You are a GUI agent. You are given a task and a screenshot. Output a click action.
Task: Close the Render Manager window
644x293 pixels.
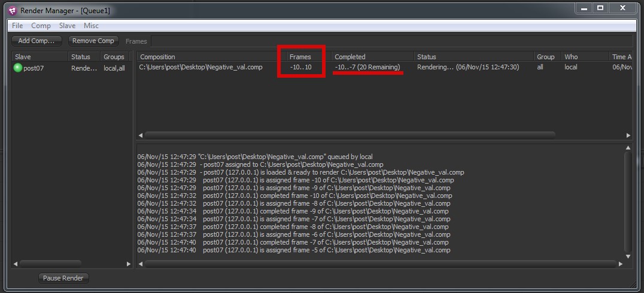pos(622,8)
